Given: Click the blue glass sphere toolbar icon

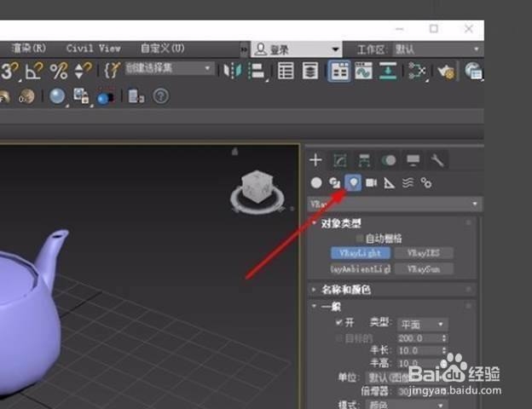Looking at the screenshot, I should pos(57,96).
